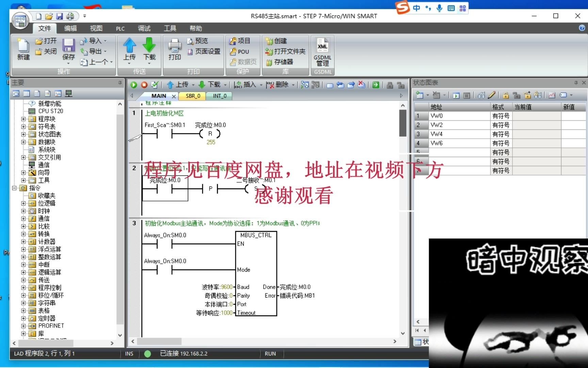Click the Write pencil icon in status chart
Image resolution: width=588 pixels, height=368 pixels.
click(491, 95)
